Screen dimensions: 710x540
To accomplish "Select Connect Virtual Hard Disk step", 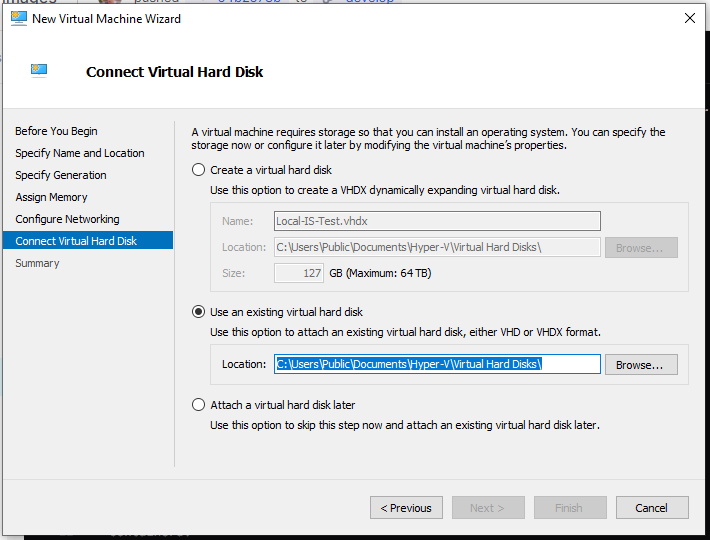I will 88,240.
